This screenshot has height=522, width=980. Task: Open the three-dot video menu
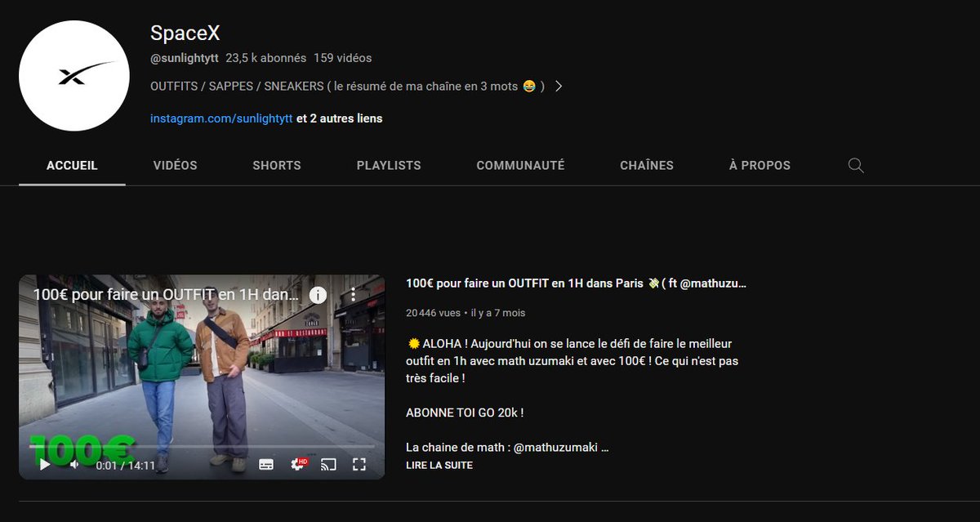click(353, 295)
